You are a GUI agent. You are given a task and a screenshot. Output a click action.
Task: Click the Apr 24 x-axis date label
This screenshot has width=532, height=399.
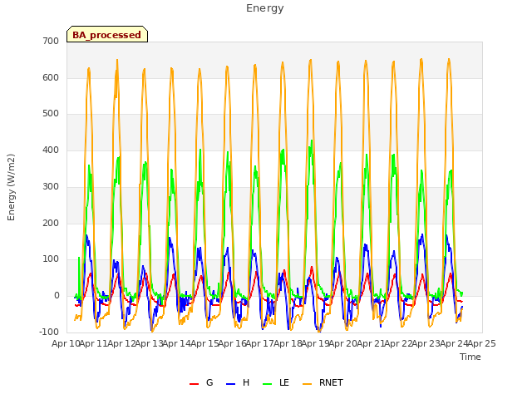point(454,343)
